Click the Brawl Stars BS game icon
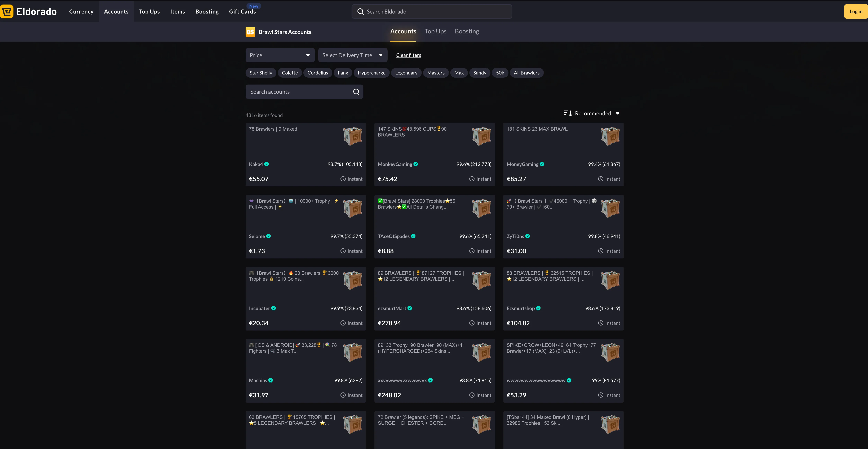This screenshot has width=868, height=449. 250,32
